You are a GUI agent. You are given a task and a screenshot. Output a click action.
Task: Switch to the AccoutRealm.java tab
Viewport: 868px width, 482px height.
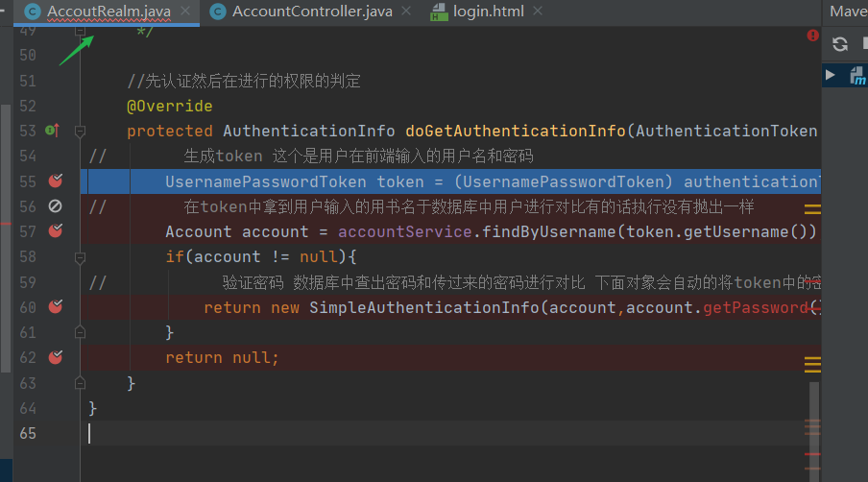point(108,12)
